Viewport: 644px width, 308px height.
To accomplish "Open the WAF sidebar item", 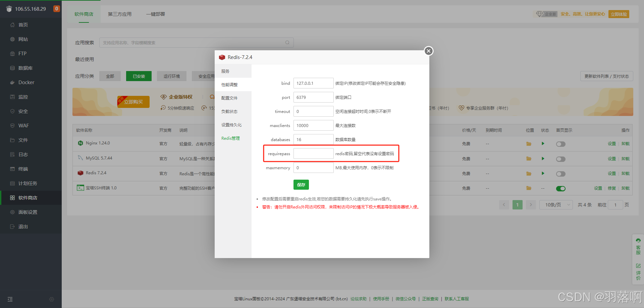I will pyautogui.click(x=31, y=126).
